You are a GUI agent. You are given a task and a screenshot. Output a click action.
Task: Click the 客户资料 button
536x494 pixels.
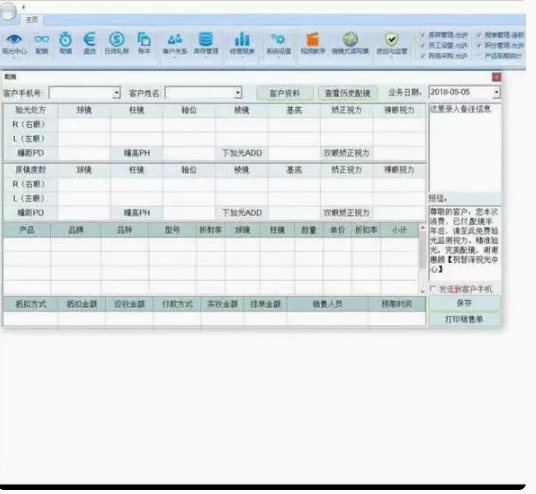[x=285, y=93]
